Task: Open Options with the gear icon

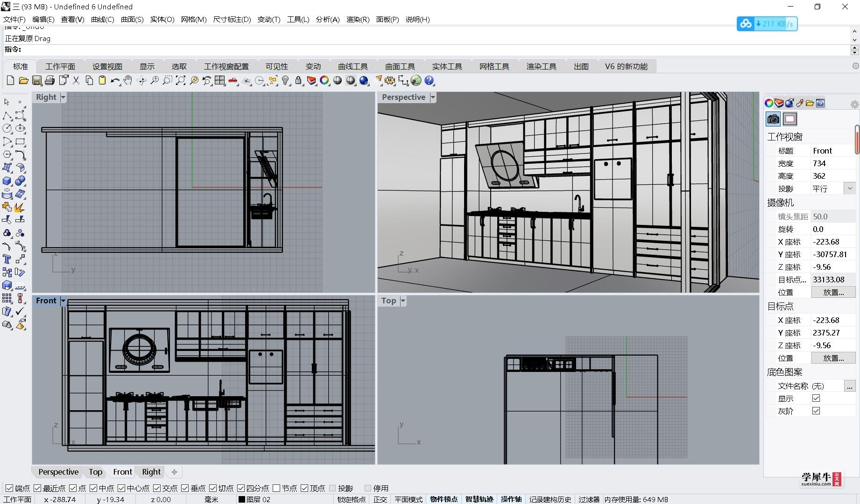Action: (x=390, y=81)
